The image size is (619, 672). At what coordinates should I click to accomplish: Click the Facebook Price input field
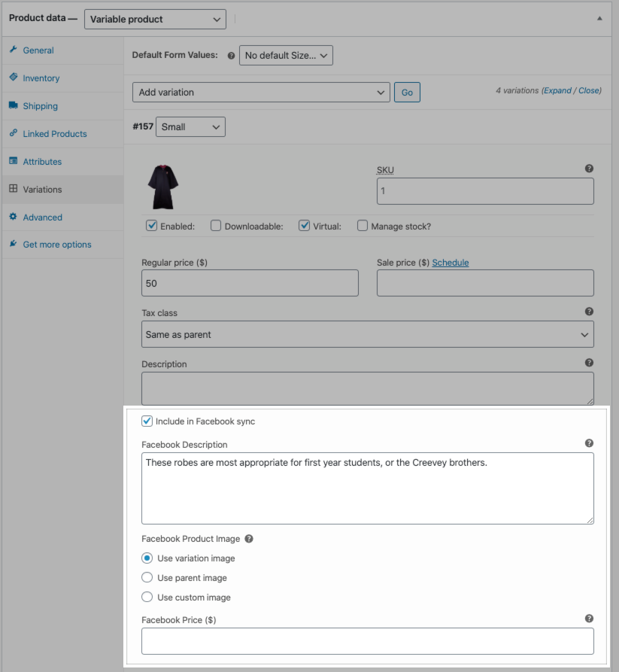point(368,641)
